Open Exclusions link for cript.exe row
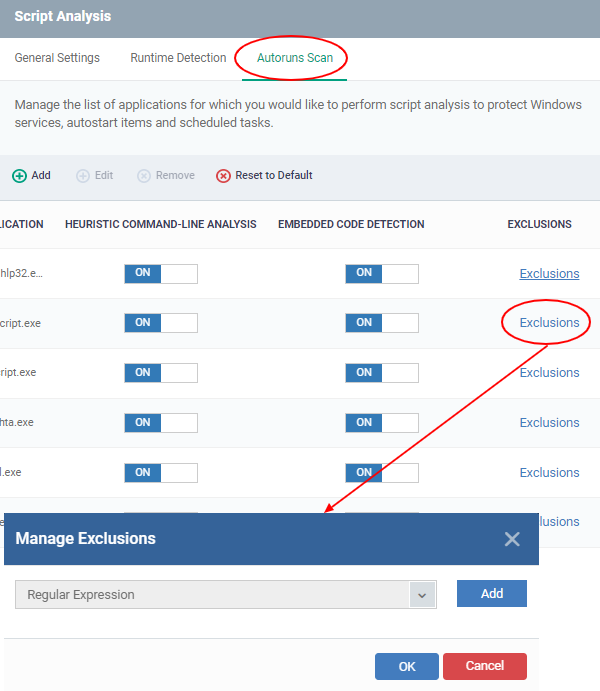 click(549, 323)
